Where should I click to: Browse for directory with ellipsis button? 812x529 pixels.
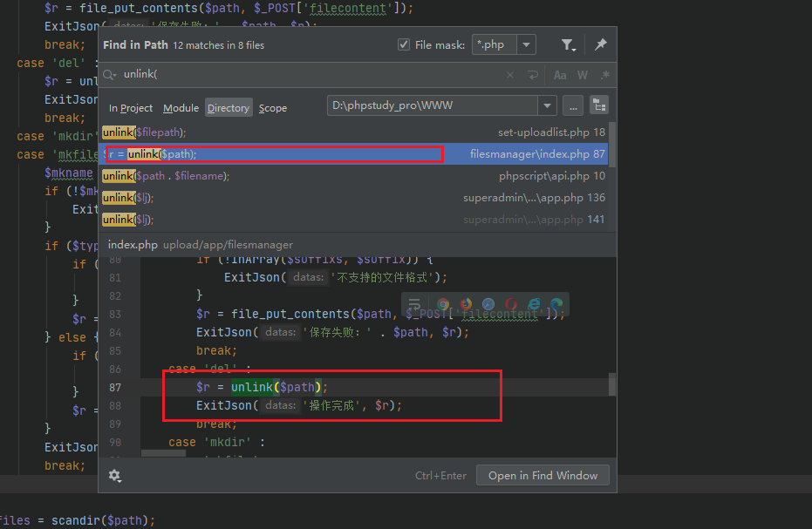point(572,106)
